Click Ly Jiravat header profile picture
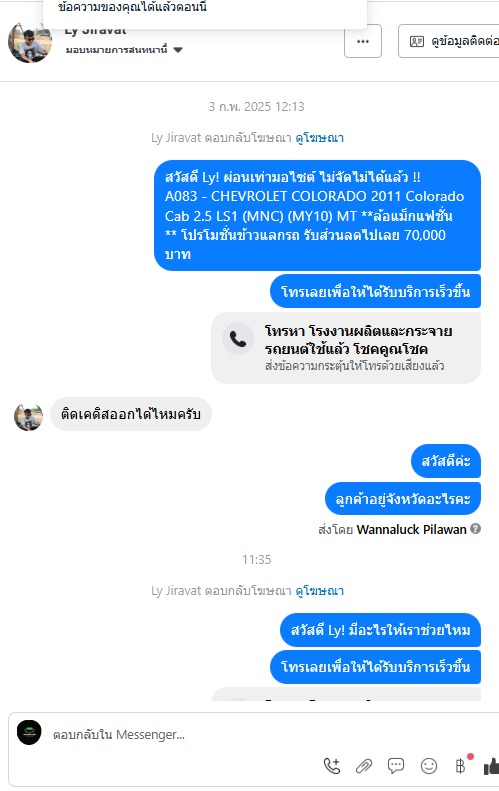 coord(30,42)
